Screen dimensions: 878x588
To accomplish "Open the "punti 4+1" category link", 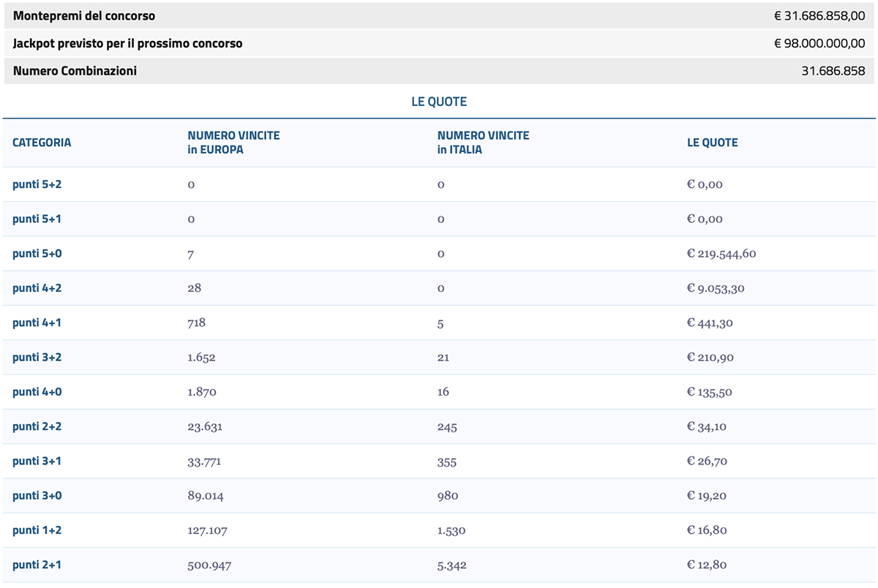I will [x=37, y=323].
